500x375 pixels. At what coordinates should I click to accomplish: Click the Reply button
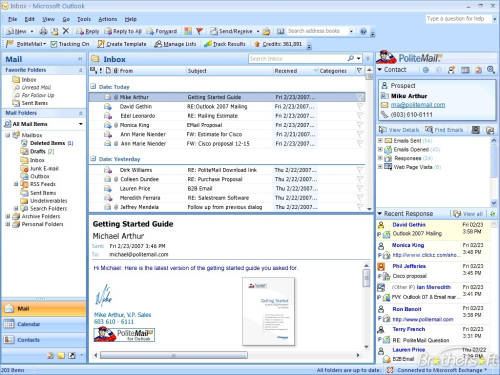click(x=88, y=31)
